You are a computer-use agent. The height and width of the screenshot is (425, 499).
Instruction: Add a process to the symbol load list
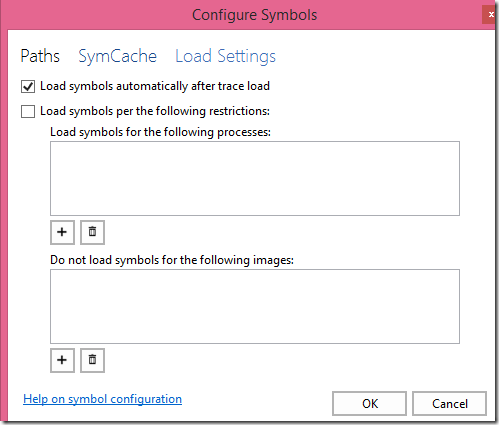coord(62,232)
